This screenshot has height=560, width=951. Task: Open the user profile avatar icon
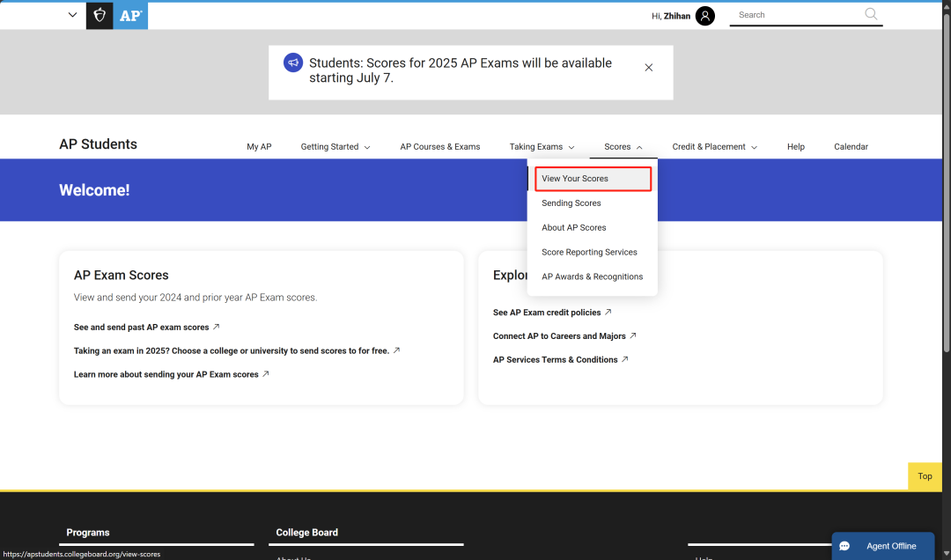[704, 16]
